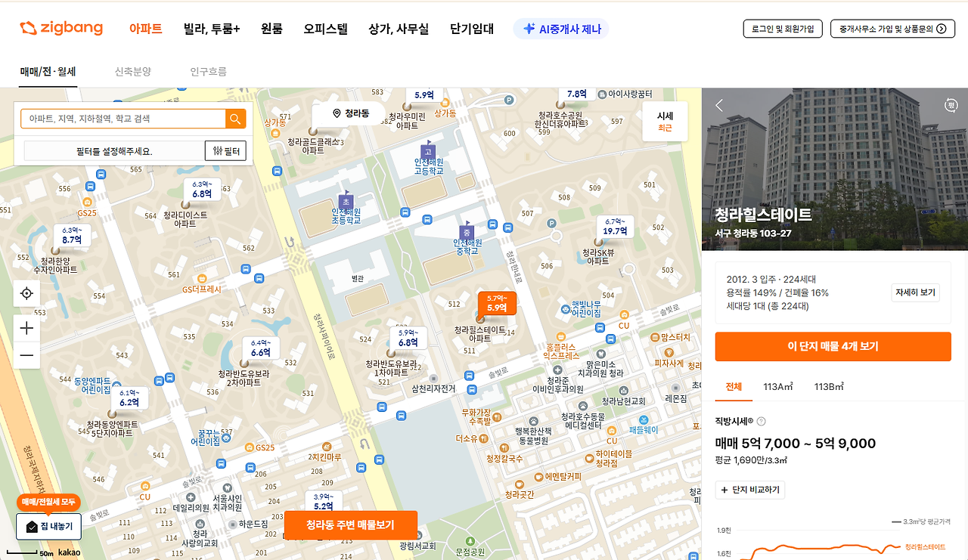Click the 청라힐스테이트 building photo
This screenshot has width=968, height=560.
pyautogui.click(x=835, y=169)
